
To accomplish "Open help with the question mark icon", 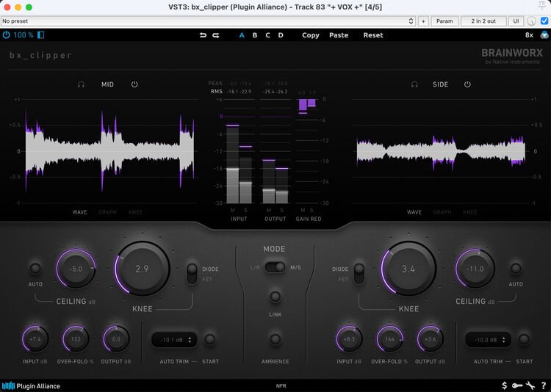I will [543, 385].
